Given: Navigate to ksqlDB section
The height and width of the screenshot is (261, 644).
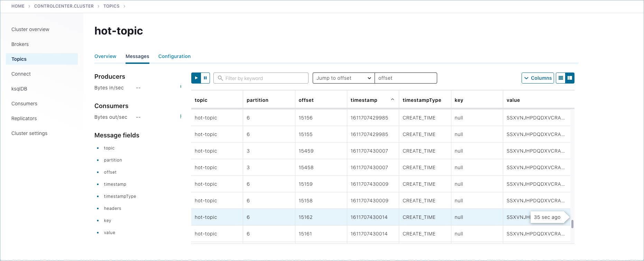Looking at the screenshot, I should click(x=19, y=89).
